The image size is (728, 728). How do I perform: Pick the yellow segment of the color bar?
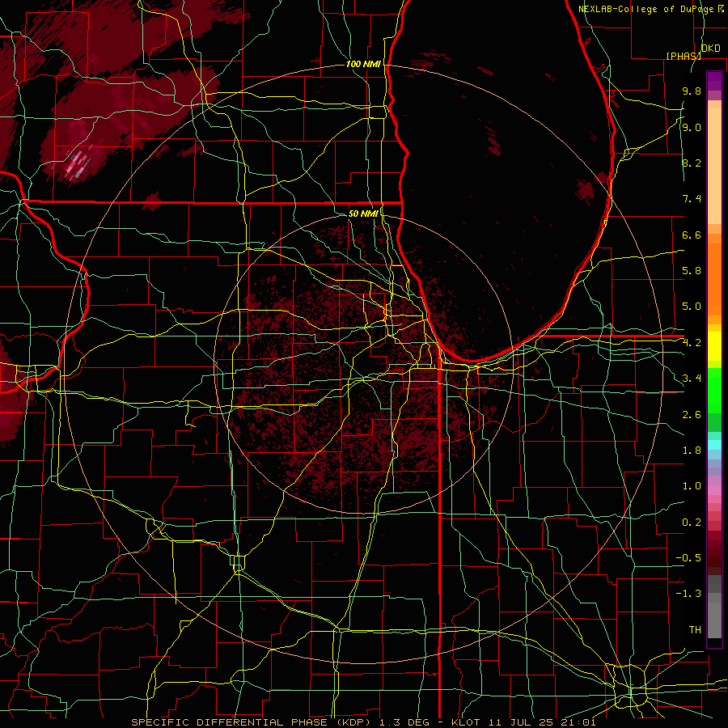(714, 346)
